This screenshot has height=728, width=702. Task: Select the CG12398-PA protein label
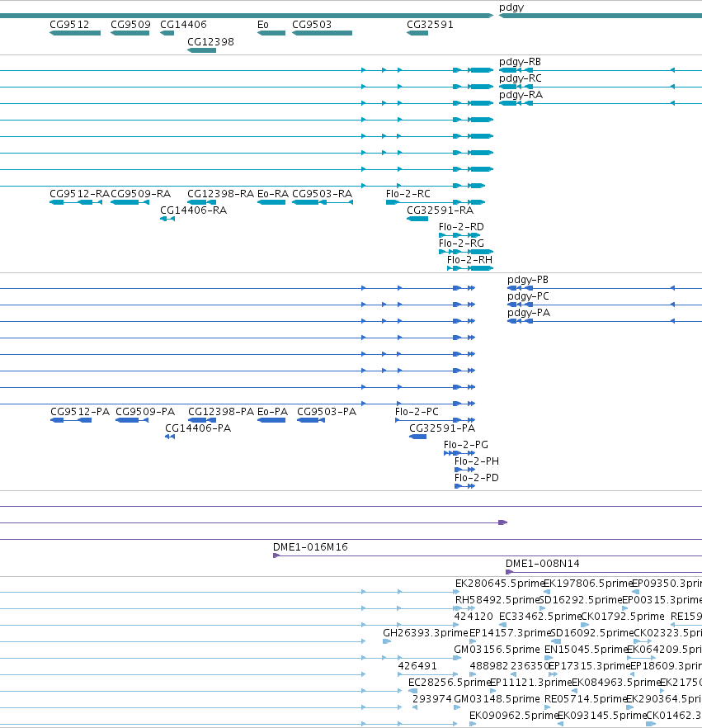point(221,412)
